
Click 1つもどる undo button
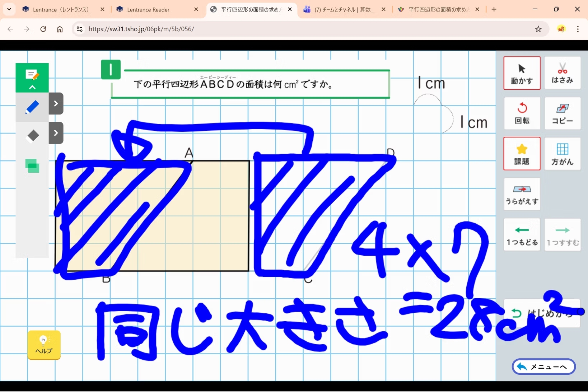tap(522, 235)
